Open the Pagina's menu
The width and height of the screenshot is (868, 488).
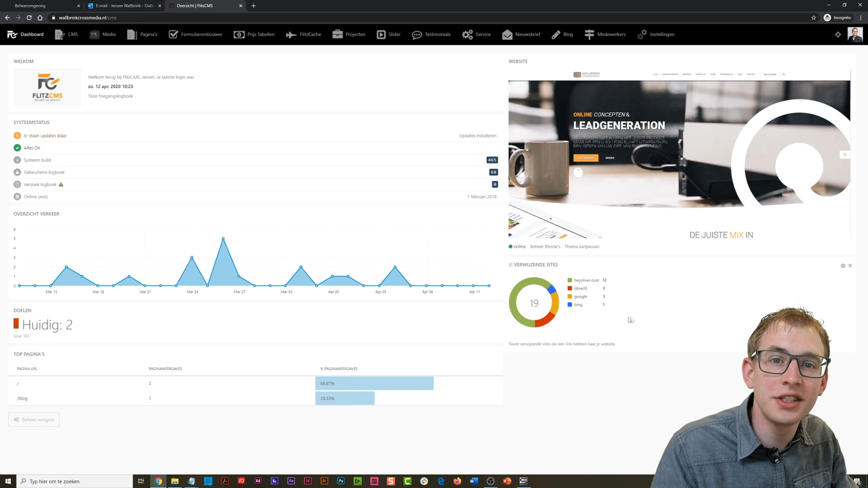(148, 34)
